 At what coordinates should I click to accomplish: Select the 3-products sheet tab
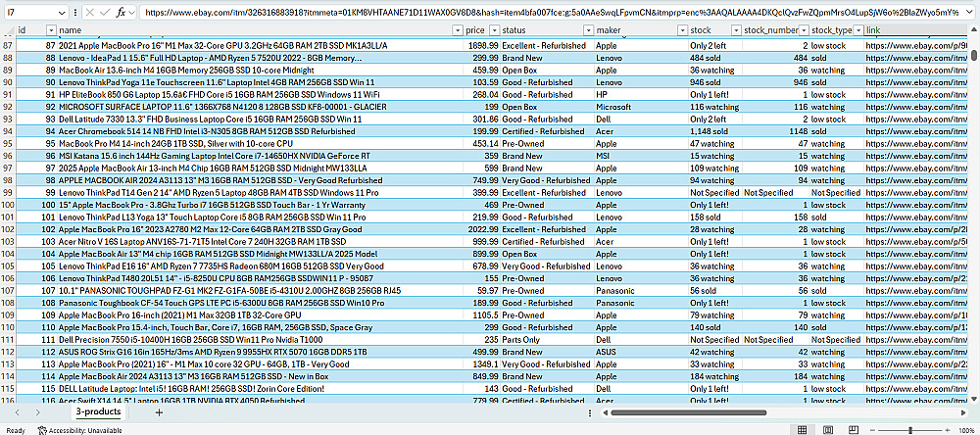(98, 411)
